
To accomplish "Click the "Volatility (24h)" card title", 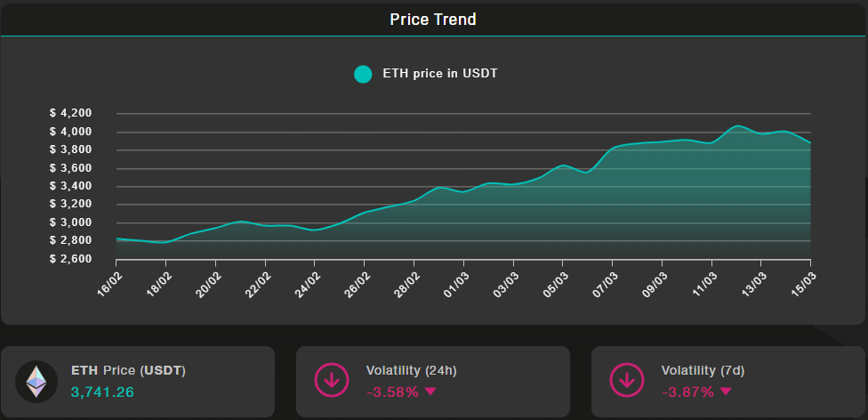I will click(411, 370).
